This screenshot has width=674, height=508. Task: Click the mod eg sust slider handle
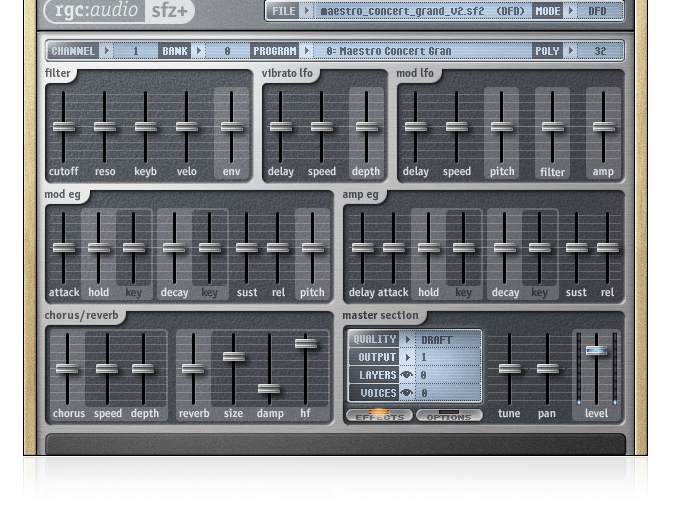tap(247, 248)
